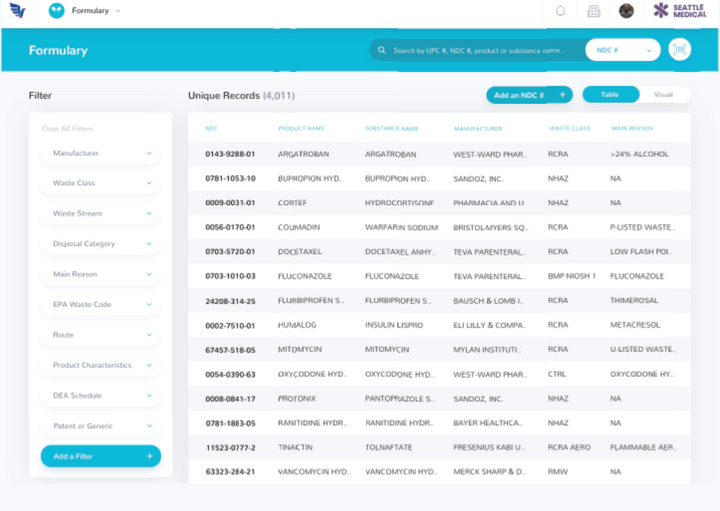Expand the DEA Schedule filter
Viewport: 720px width, 511px height.
pyautogui.click(x=101, y=395)
